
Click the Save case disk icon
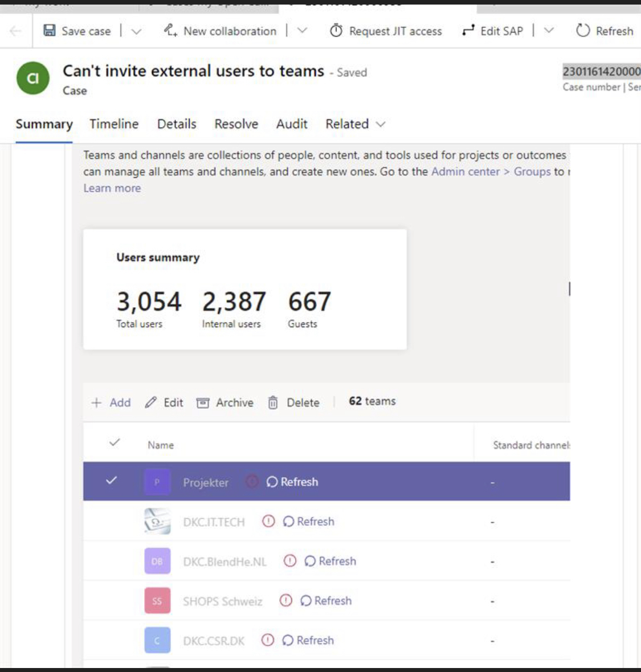tap(48, 31)
